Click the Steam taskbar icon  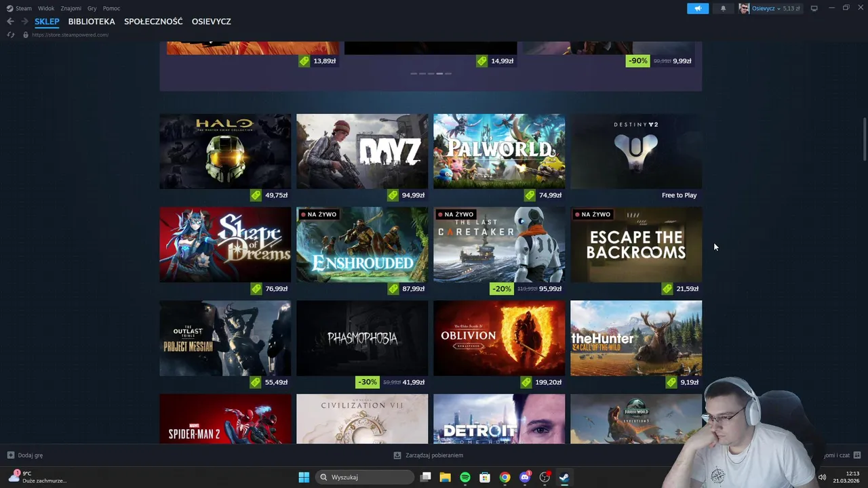(x=564, y=477)
